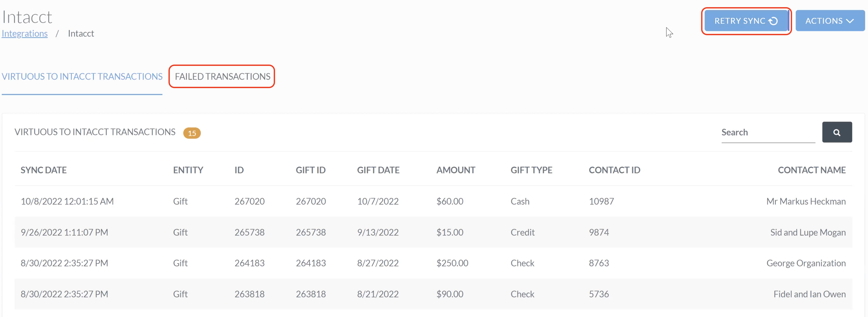Viewport: 868px width, 317px height.
Task: Click the ID column header
Action: click(239, 170)
